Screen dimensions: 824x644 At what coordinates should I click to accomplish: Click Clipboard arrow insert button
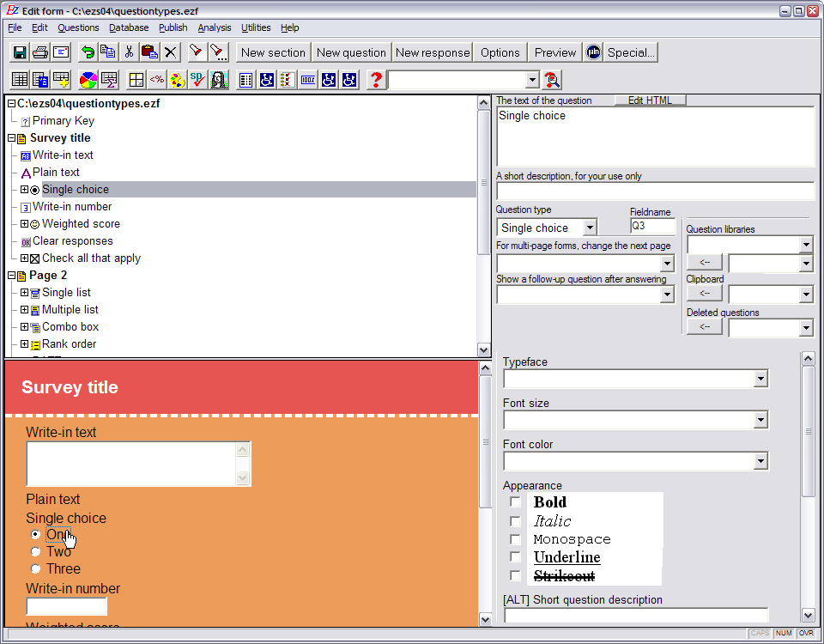click(704, 293)
